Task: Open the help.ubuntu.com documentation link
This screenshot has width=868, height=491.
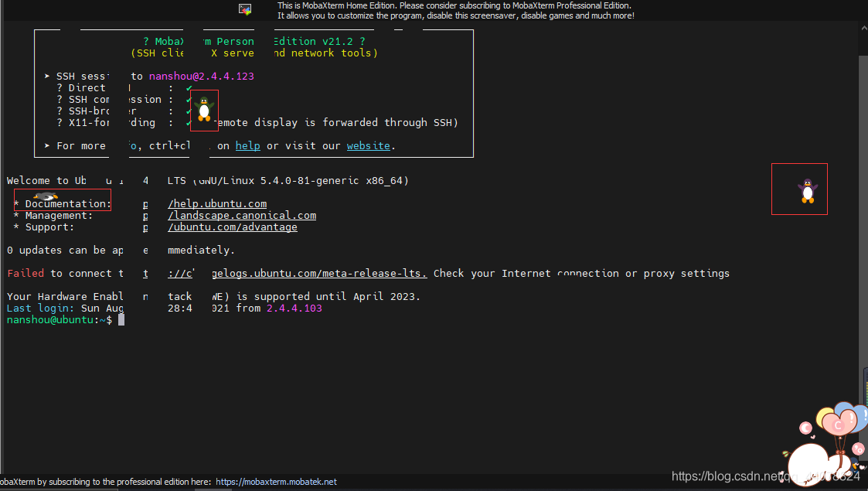Action: 217,203
